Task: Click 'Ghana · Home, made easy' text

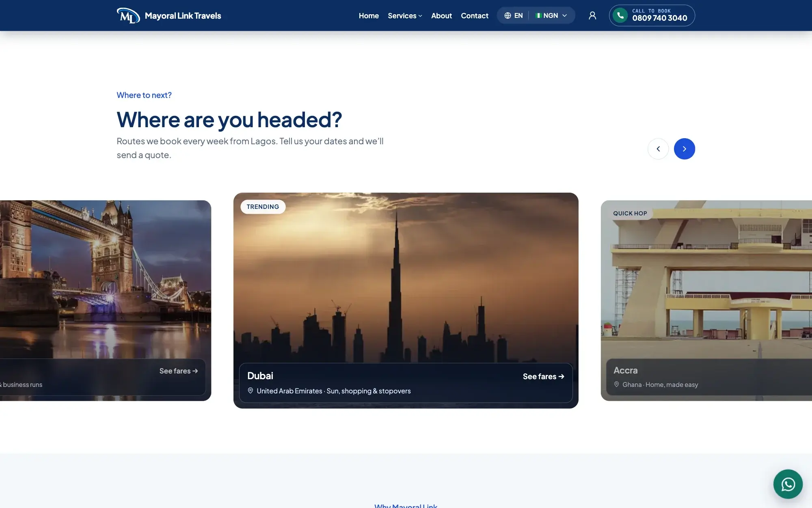Action: click(660, 384)
